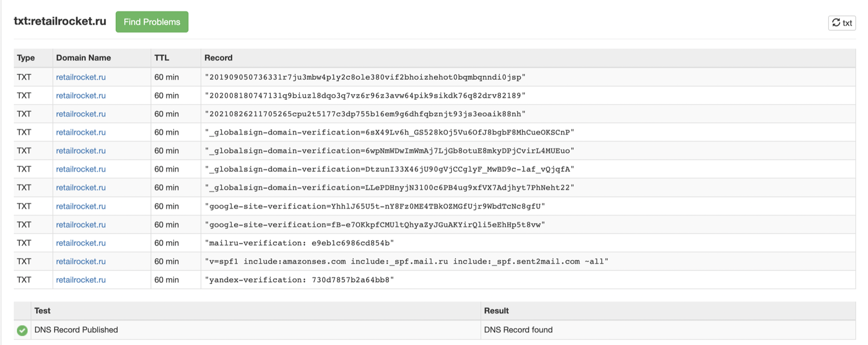Viewport: 868px width, 345px height.
Task: Open retailrocket.ru link in globalsign LLePDHnyjN row
Action: tap(81, 187)
